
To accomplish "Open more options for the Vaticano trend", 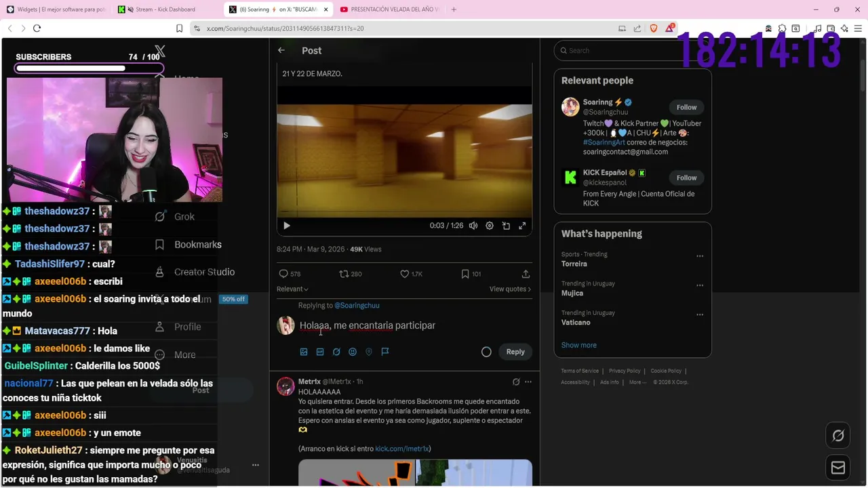I will [x=700, y=314].
